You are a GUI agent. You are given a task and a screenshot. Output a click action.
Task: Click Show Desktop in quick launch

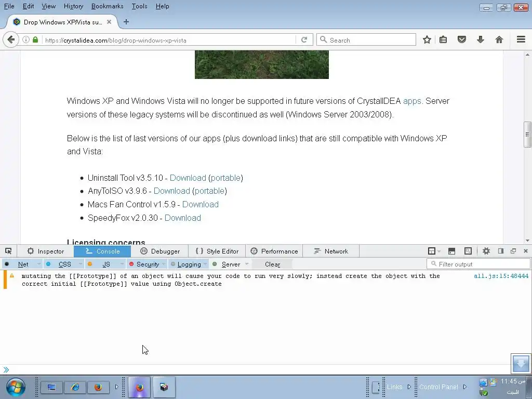[51, 387]
